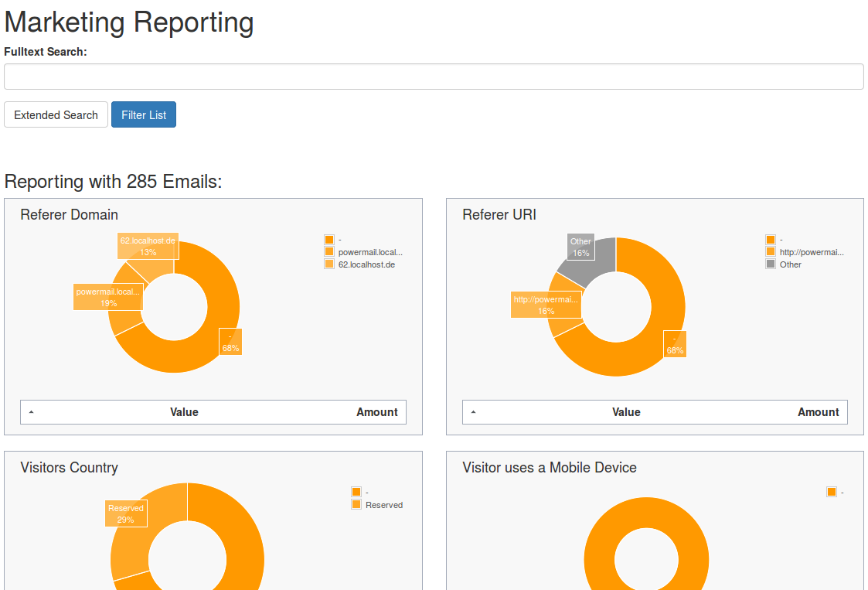Viewport: 868px width, 590px height.
Task: Hide the Other series in Referer URI chart
Action: pyautogui.click(x=791, y=264)
